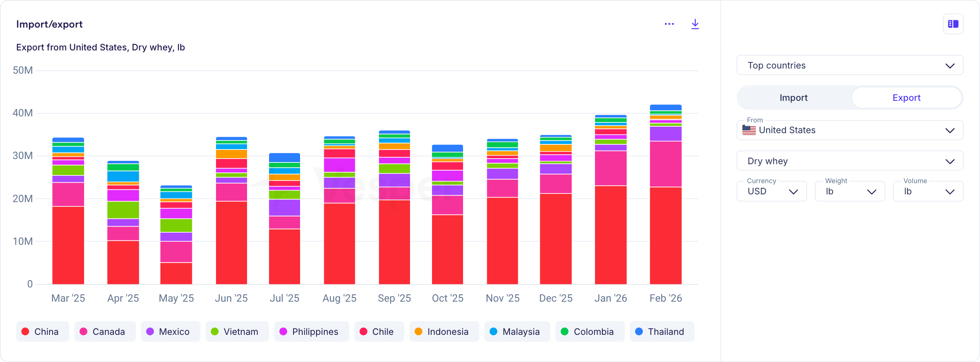
Task: Click the download chart icon
Action: click(695, 24)
